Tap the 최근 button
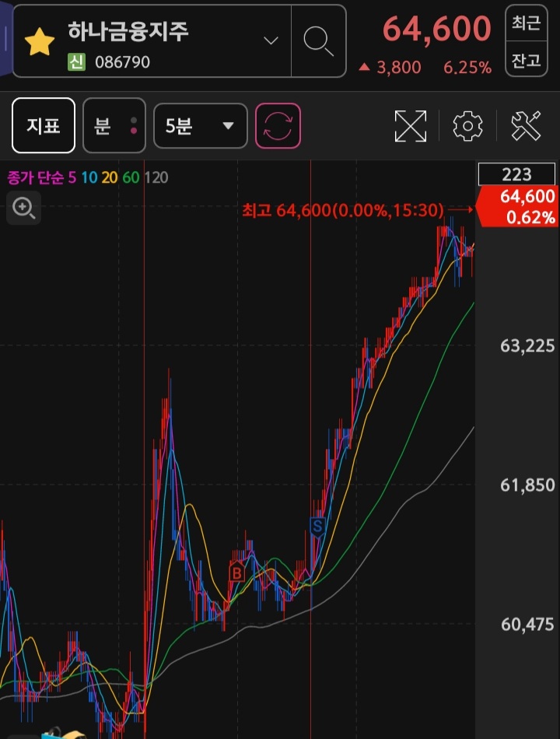The image size is (560, 739). coord(526,23)
